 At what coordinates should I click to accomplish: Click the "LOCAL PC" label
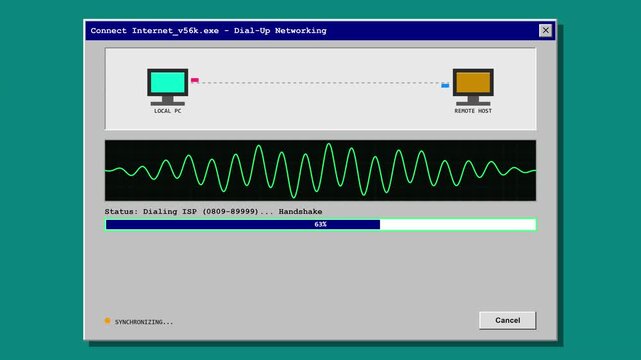coord(168,111)
